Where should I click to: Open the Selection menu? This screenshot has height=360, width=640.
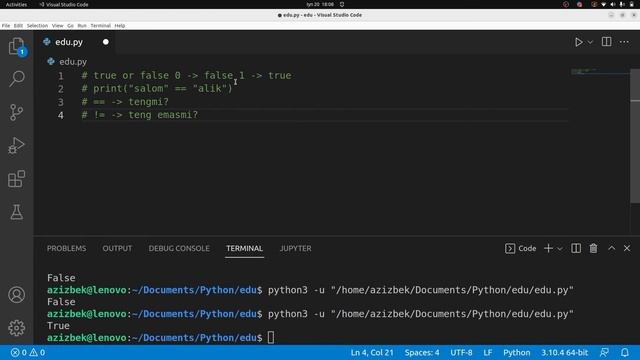pos(37,25)
